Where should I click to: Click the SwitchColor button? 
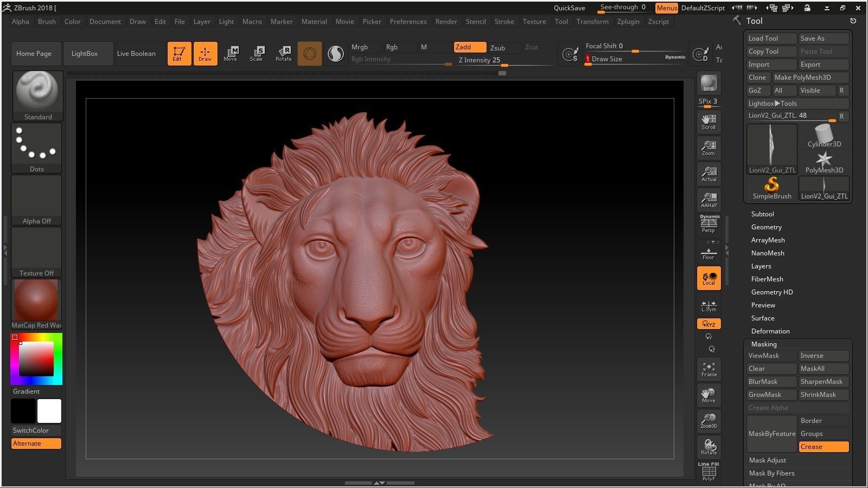pyautogui.click(x=36, y=431)
